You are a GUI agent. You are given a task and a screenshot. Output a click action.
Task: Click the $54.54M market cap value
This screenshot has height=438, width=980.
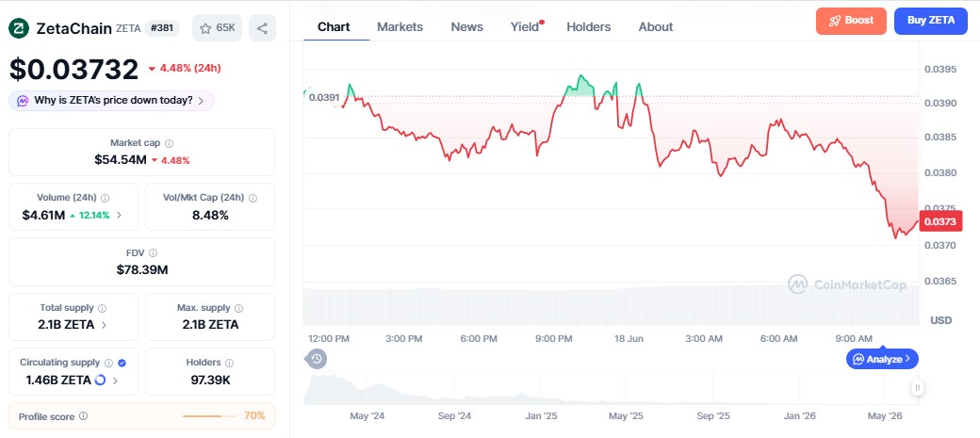pos(121,160)
